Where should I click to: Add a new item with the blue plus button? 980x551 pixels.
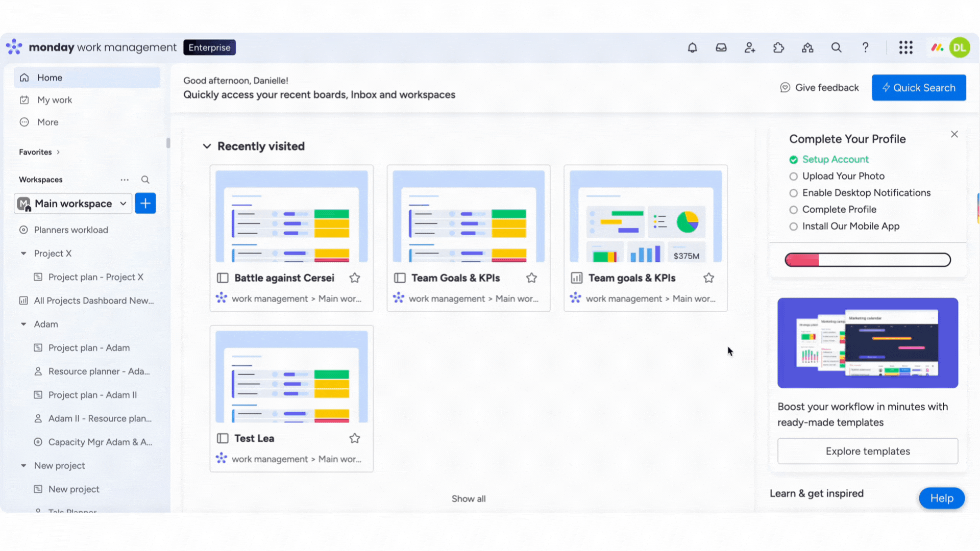[x=145, y=204]
